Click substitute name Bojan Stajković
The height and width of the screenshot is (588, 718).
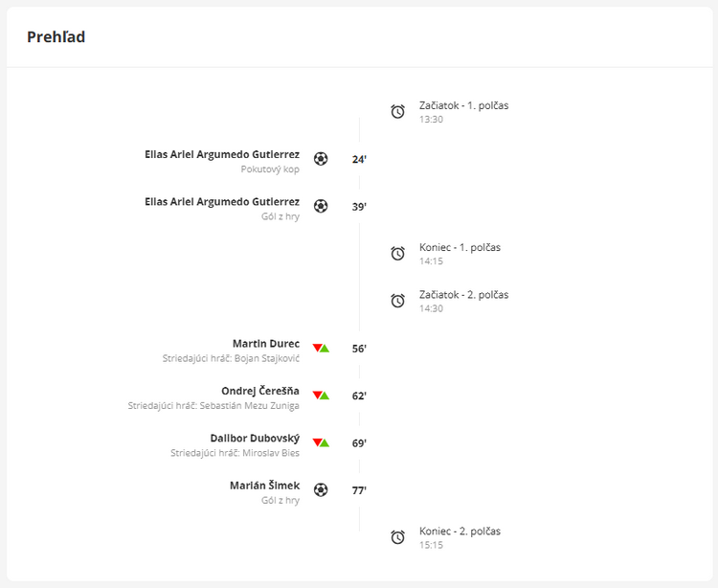(266, 358)
